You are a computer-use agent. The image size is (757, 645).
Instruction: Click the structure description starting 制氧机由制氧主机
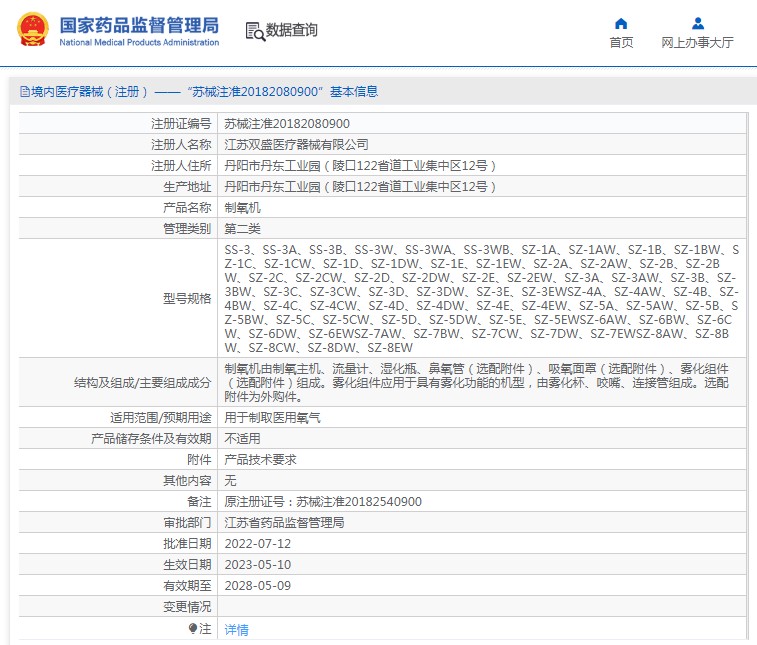477,382
